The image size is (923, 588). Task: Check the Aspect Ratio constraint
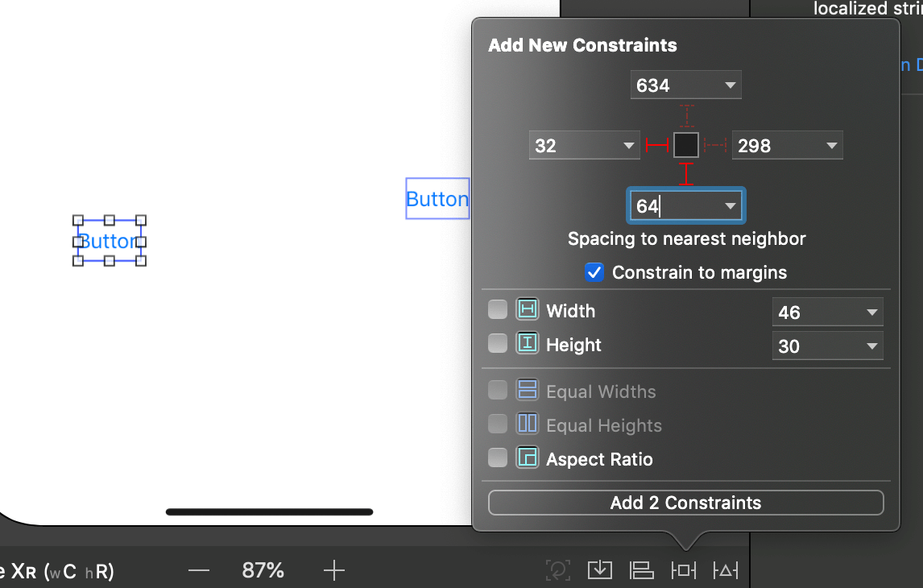click(x=498, y=458)
